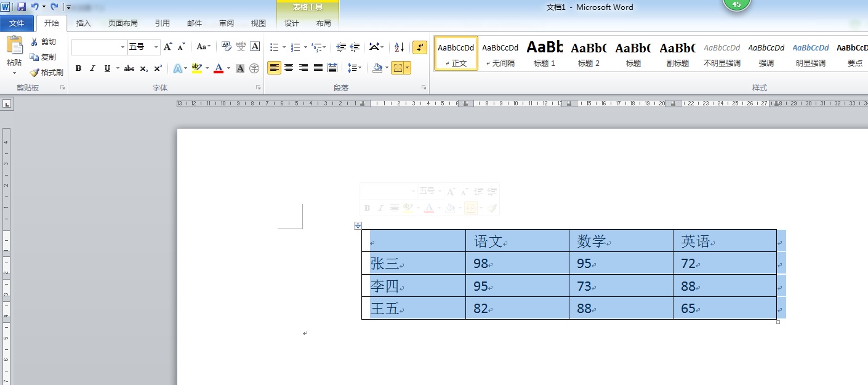Image resolution: width=868 pixels, height=385 pixels.
Task: Align the text to the left
Action: pos(274,68)
